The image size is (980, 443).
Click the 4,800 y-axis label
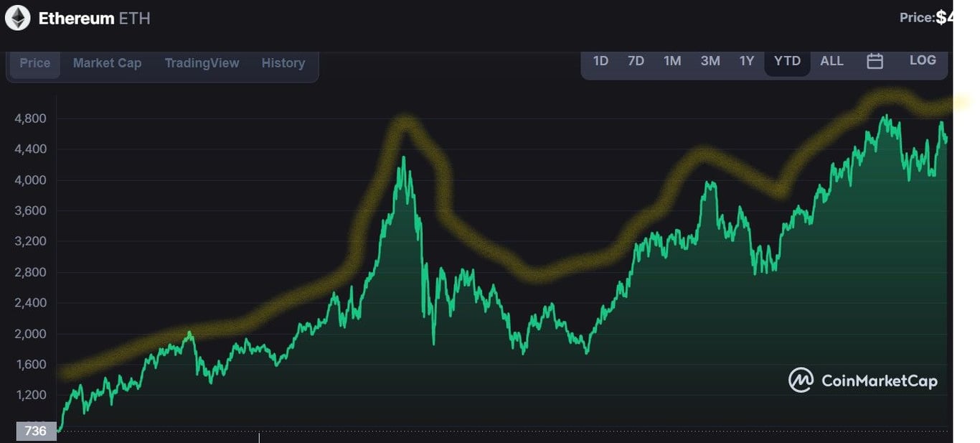(30, 118)
